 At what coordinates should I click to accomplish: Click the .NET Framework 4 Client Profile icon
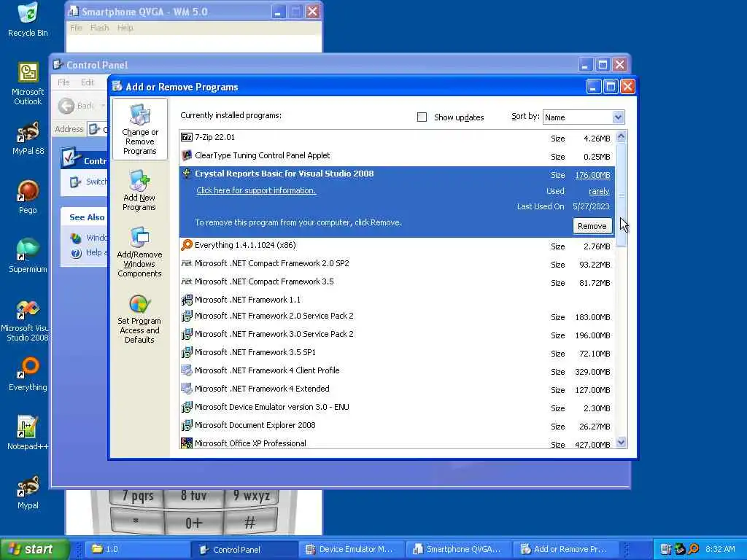point(187,370)
